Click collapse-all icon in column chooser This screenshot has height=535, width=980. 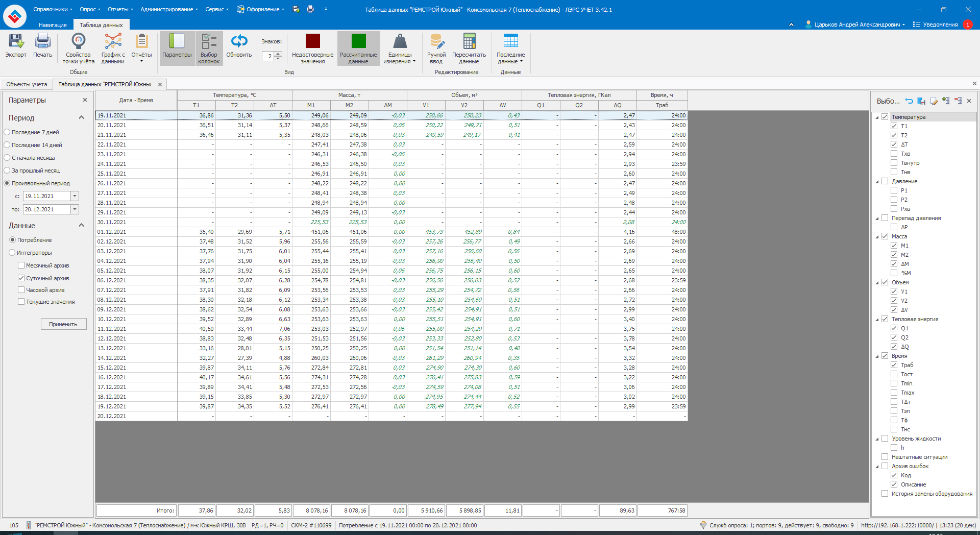958,101
